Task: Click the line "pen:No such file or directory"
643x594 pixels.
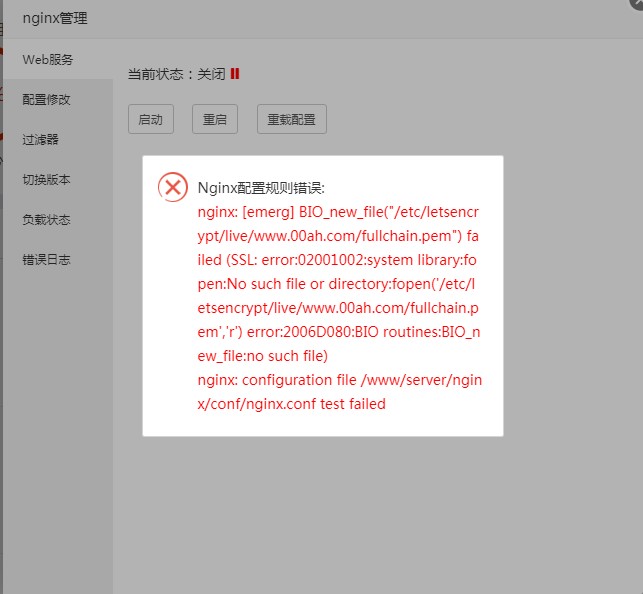Action: 336,284
